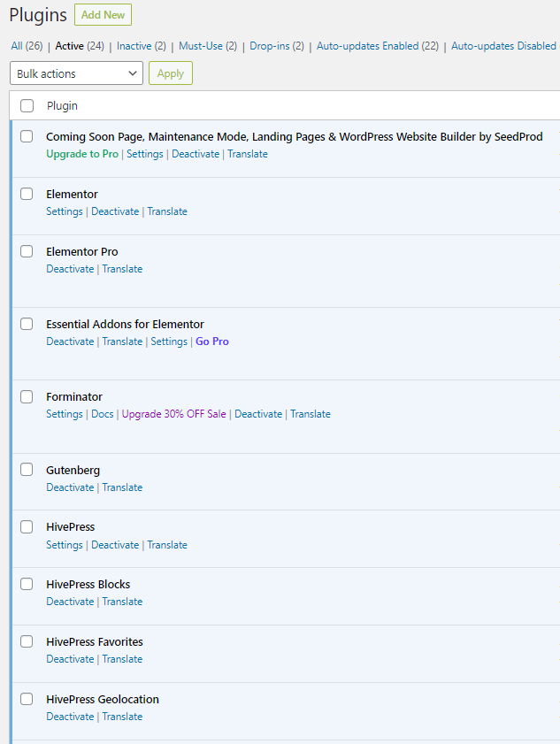Deactivate the SeedProd Coming Soon plugin
560x744 pixels.
(x=196, y=154)
